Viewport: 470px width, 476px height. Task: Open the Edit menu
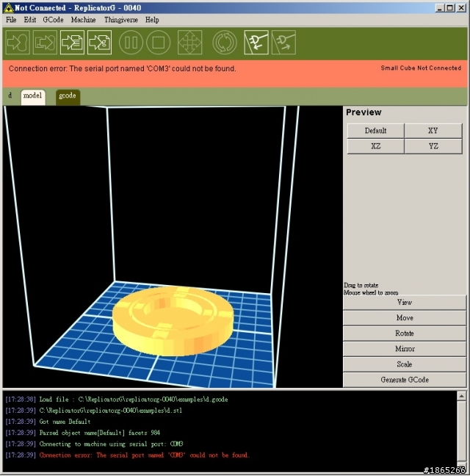click(29, 20)
